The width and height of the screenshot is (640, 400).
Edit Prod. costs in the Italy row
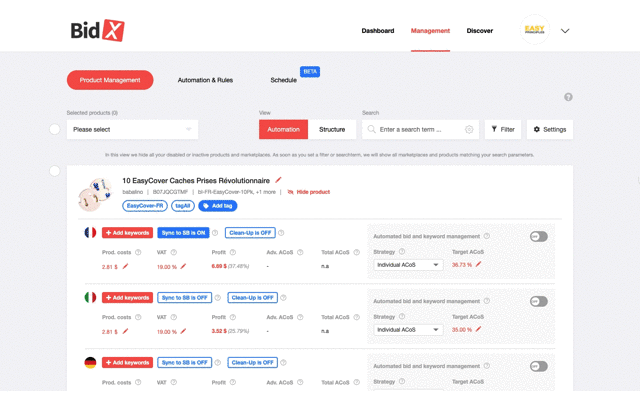125,331
